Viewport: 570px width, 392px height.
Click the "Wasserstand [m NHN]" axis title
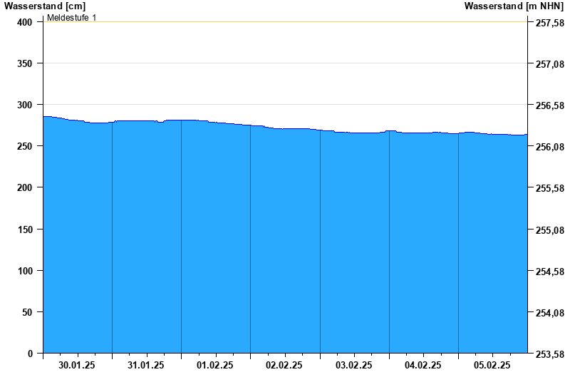[513, 6]
